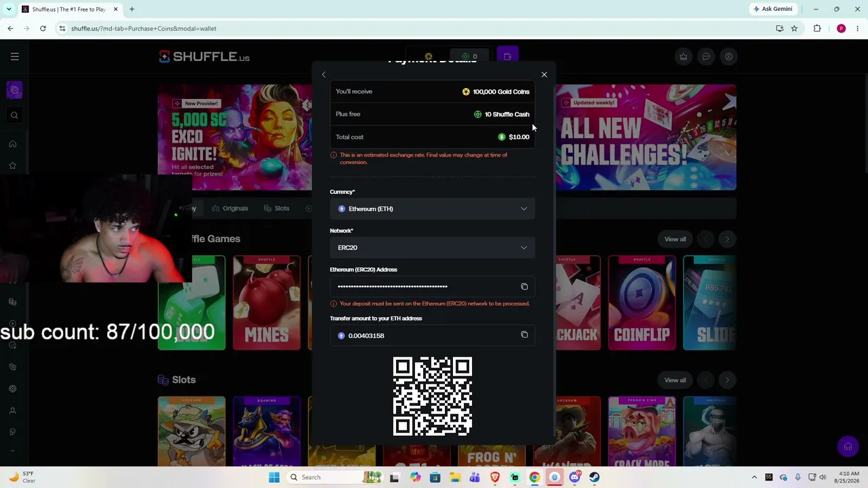Click the ETH deposit QR code
868x488 pixels.
click(x=433, y=396)
